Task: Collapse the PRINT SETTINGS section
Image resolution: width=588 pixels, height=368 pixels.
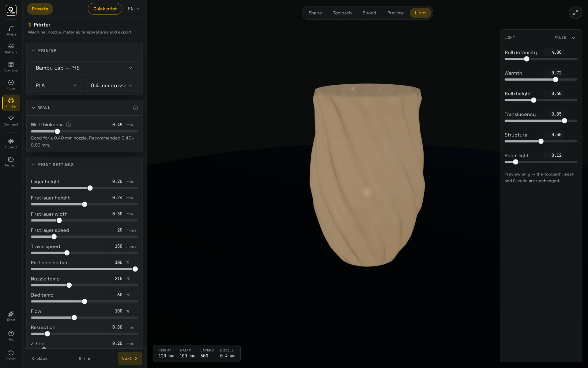Action: 33,165
